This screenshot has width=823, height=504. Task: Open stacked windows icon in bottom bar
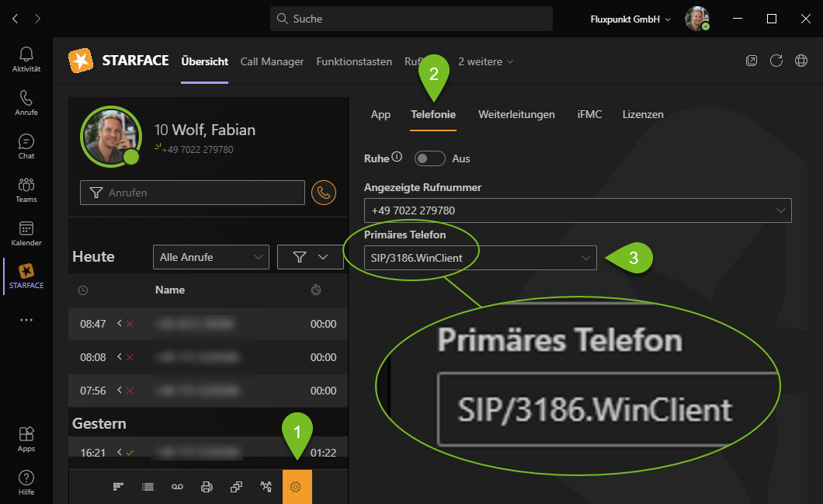coord(236,487)
